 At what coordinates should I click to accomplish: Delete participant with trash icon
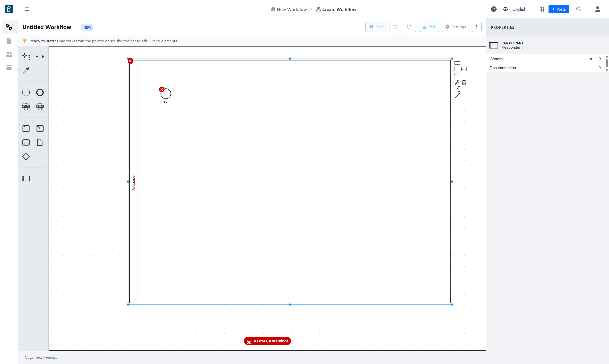click(x=464, y=82)
